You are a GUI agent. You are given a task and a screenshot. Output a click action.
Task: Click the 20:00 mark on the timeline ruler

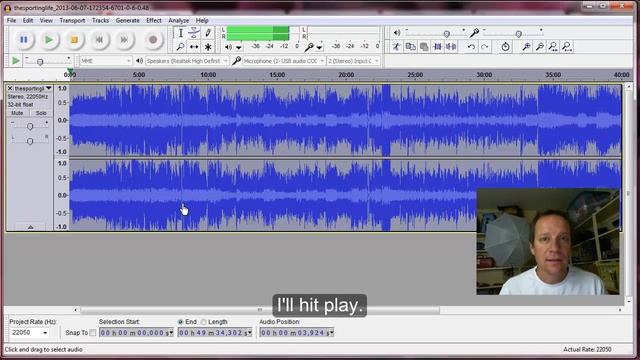pos(346,75)
